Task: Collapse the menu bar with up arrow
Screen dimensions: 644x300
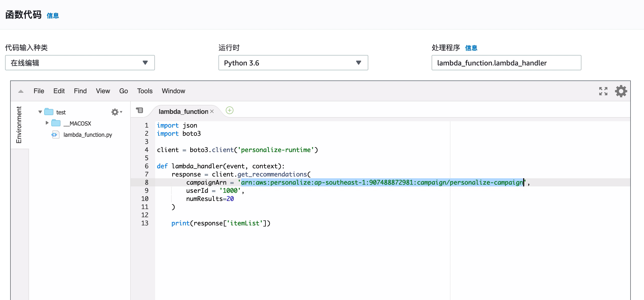Action: pos(21,91)
